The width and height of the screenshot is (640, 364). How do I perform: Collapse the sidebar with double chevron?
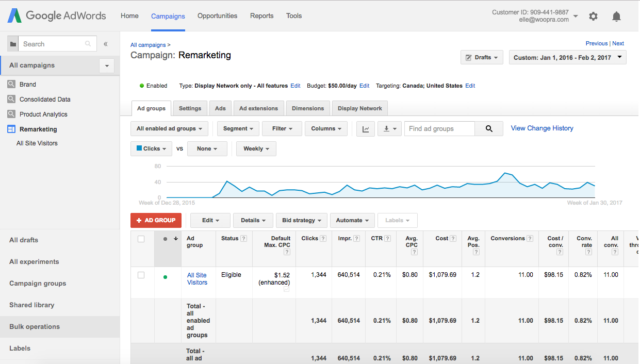(x=105, y=44)
